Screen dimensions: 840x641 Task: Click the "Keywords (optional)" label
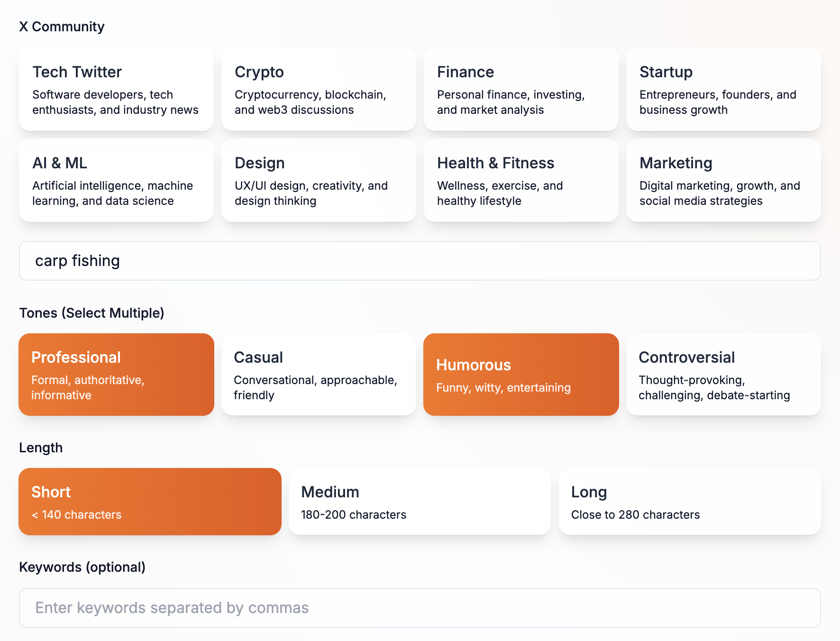pos(82,567)
